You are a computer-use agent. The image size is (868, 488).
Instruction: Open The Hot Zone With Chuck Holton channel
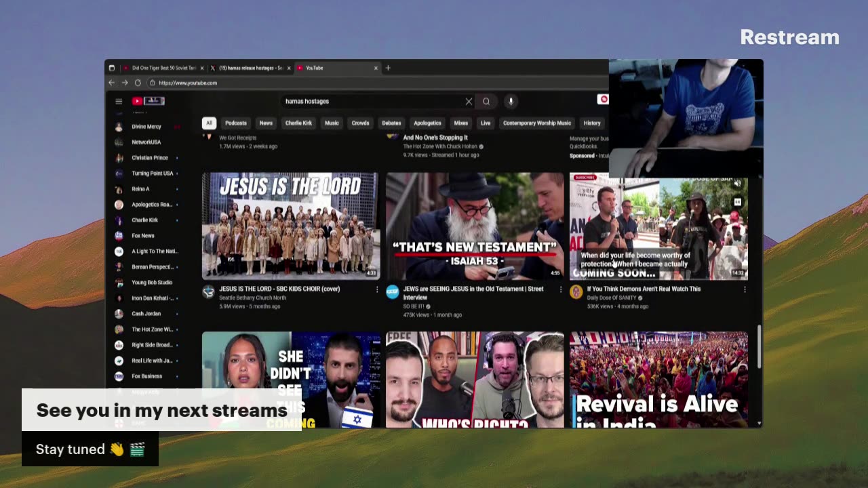pos(441,146)
